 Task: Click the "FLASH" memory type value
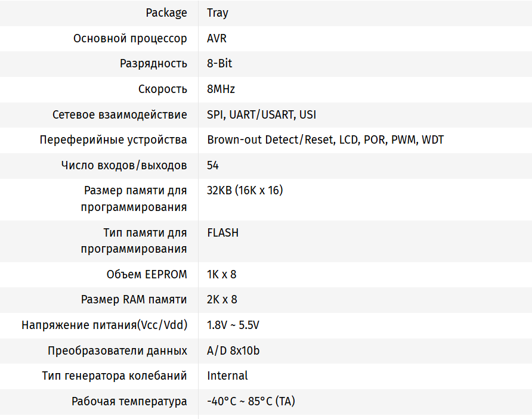[x=223, y=232]
